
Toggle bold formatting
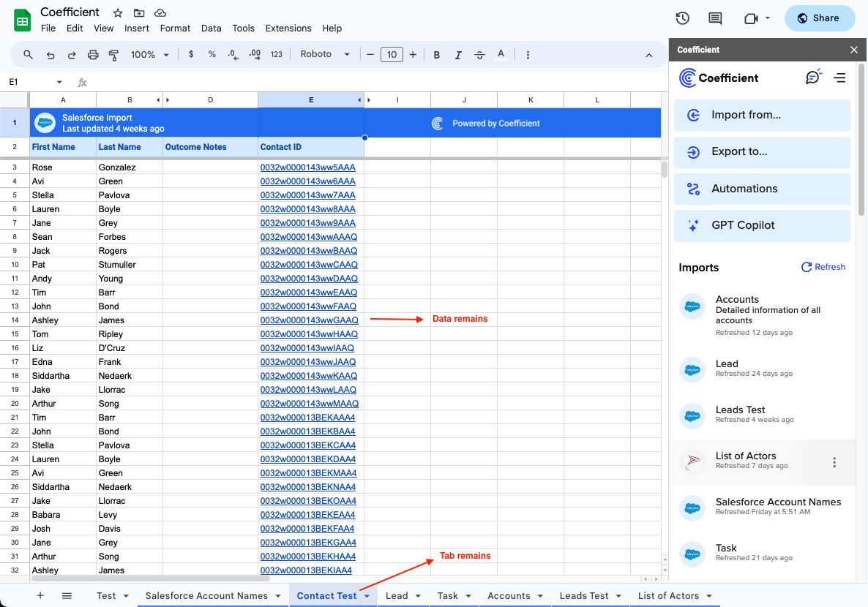click(437, 54)
